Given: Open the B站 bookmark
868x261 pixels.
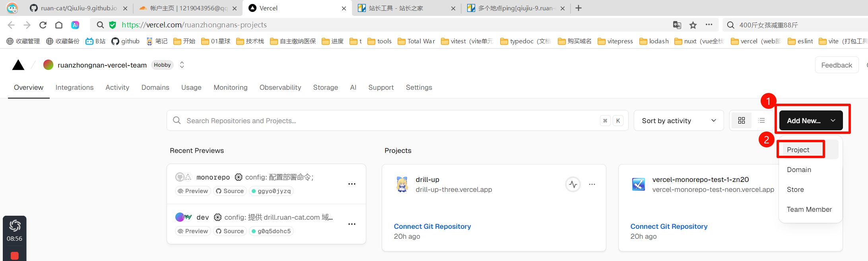Looking at the screenshot, I should pos(95,41).
